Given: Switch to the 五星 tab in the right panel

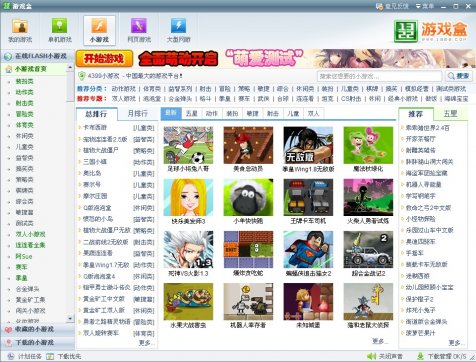Looking at the screenshot, I should point(450,114).
